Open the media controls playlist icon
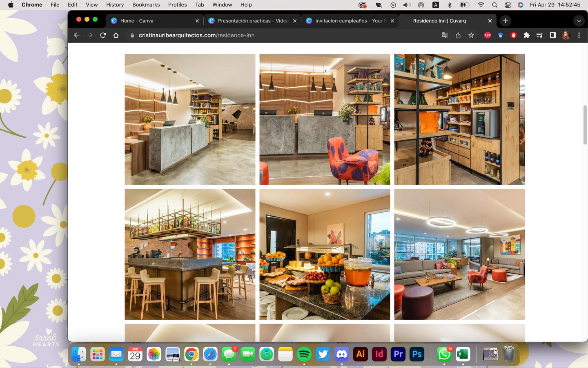Viewport: 588px width, 368px height. click(x=539, y=35)
